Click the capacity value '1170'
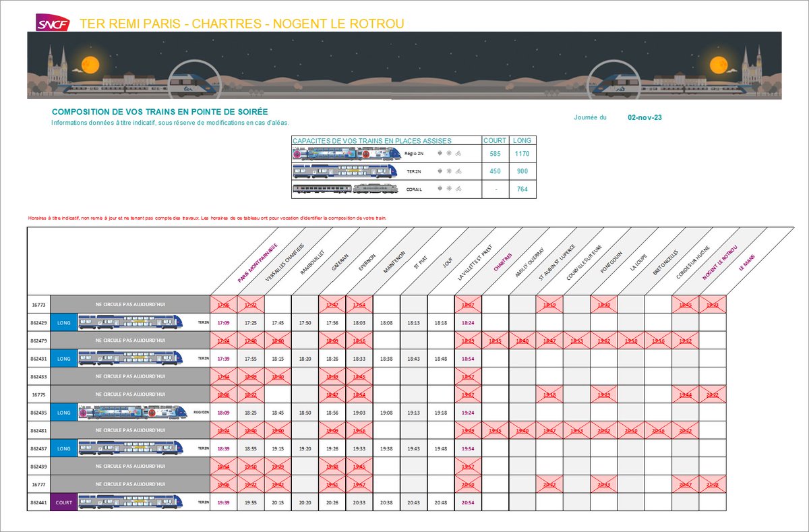The height and width of the screenshot is (532, 809). pyautogui.click(x=522, y=154)
